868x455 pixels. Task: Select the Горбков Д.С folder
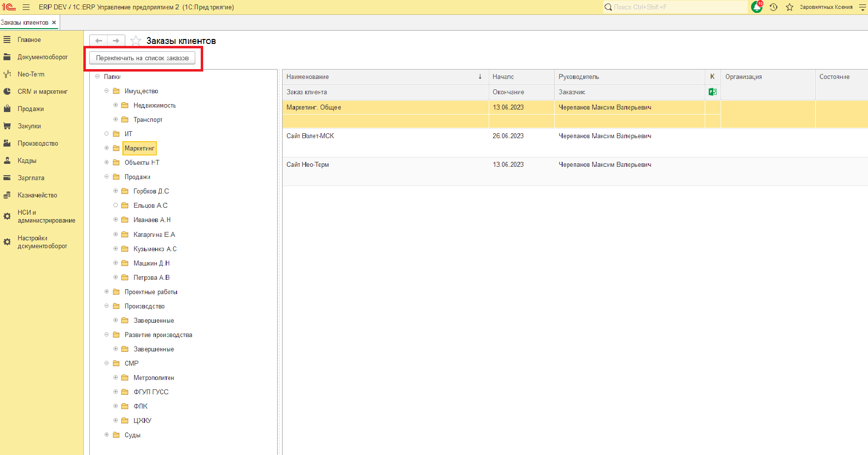pos(151,191)
